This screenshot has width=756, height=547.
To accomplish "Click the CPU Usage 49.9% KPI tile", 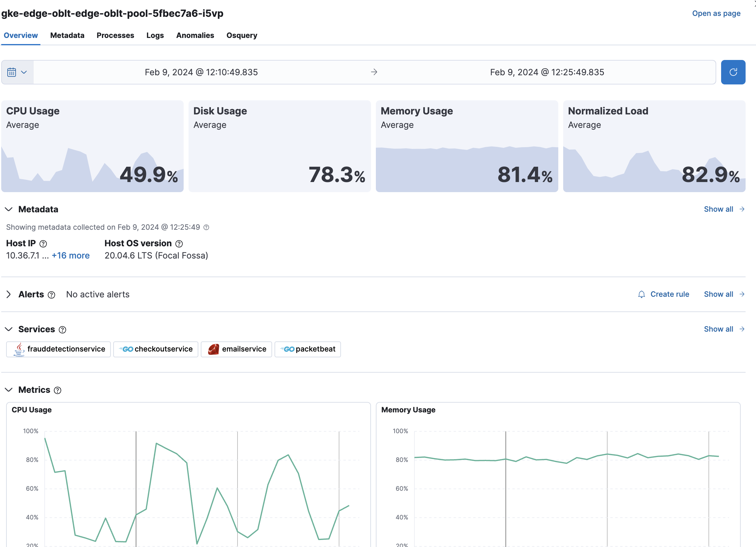I will click(x=92, y=146).
